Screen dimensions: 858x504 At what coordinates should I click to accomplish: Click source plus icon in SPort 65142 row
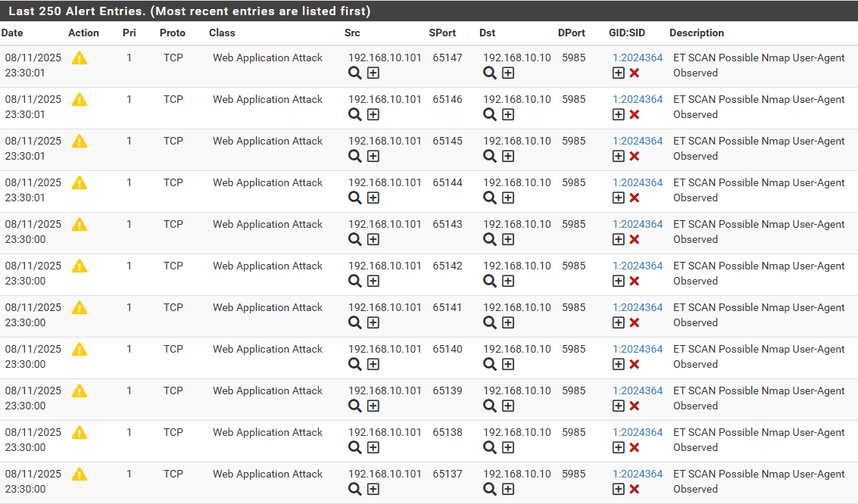pyautogui.click(x=373, y=281)
